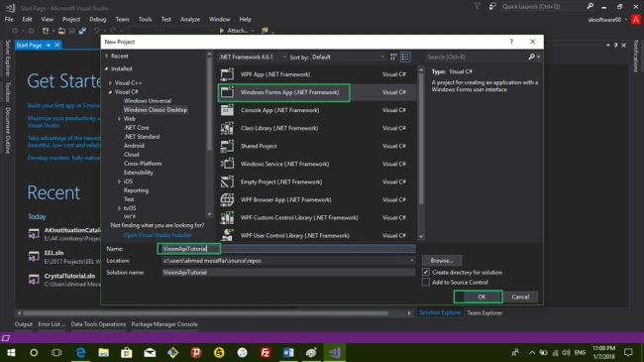Screen dimensions: 644x362
Task: Select Android category in tree
Action: pyautogui.click(x=134, y=146)
